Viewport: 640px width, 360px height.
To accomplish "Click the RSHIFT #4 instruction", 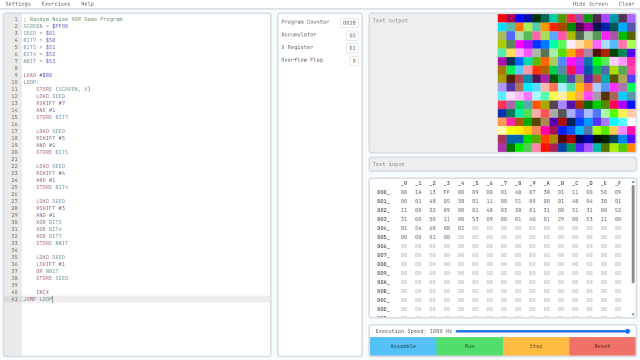I will click(x=51, y=173).
